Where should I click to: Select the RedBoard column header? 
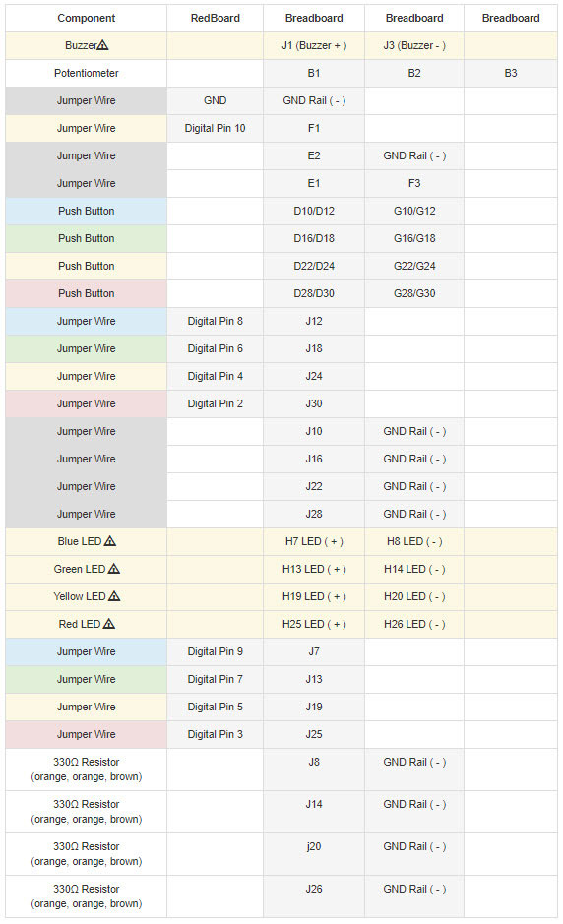pos(216,19)
